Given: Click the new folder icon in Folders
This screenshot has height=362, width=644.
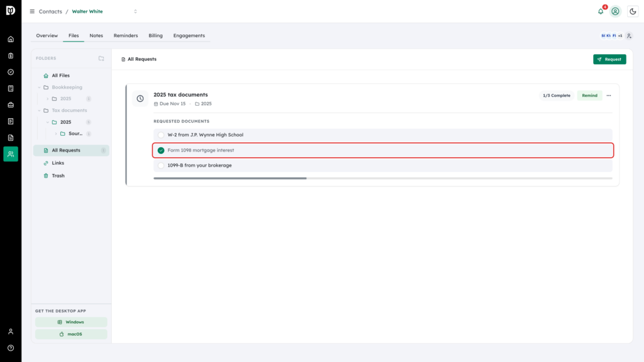Looking at the screenshot, I should [101, 58].
